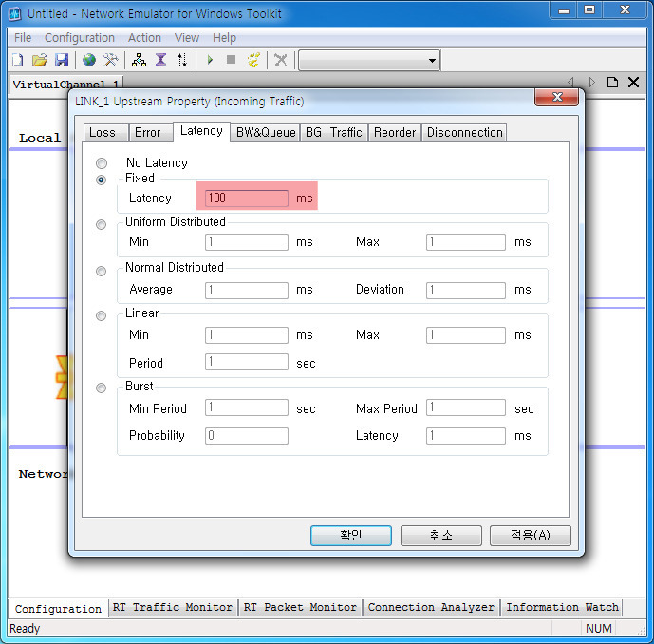Click the Fixed Latency field showing 100
Image resolution: width=654 pixels, height=644 pixels.
point(247,198)
